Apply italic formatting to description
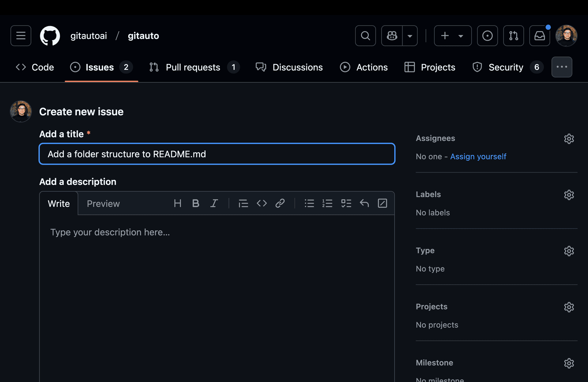588x382 pixels. pyautogui.click(x=214, y=203)
